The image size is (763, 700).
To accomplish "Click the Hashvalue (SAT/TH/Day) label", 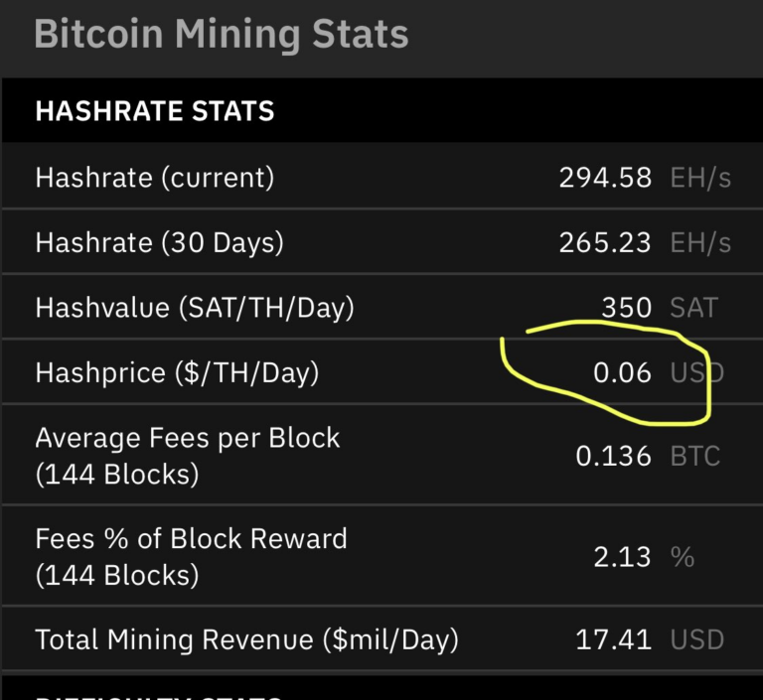I will click(194, 308).
